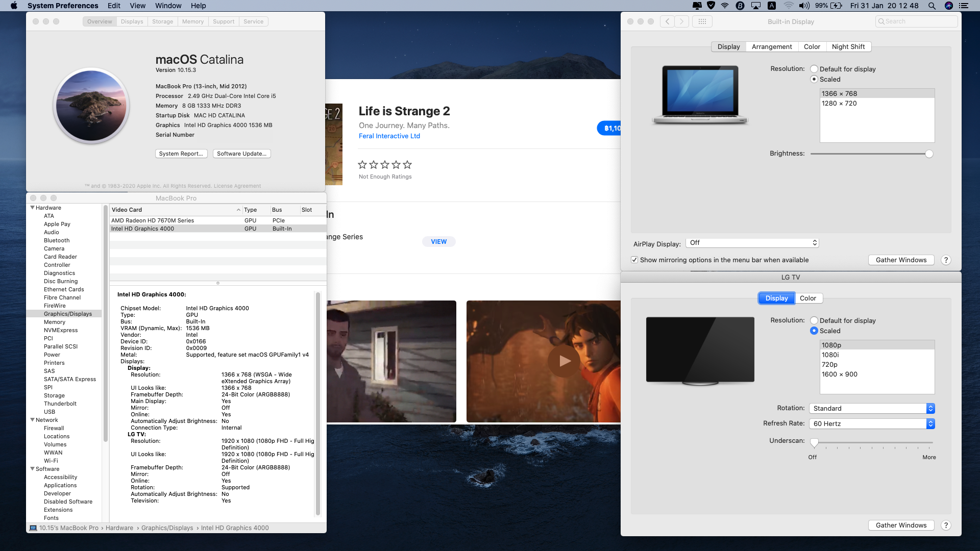980x551 pixels.
Task: Click the search field in the Built-in Display window
Action: point(917,21)
